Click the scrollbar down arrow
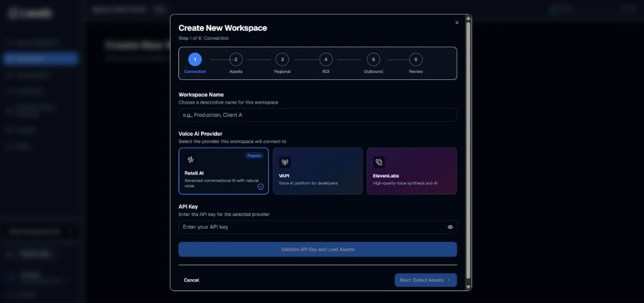This screenshot has width=644, height=303. 468,286
